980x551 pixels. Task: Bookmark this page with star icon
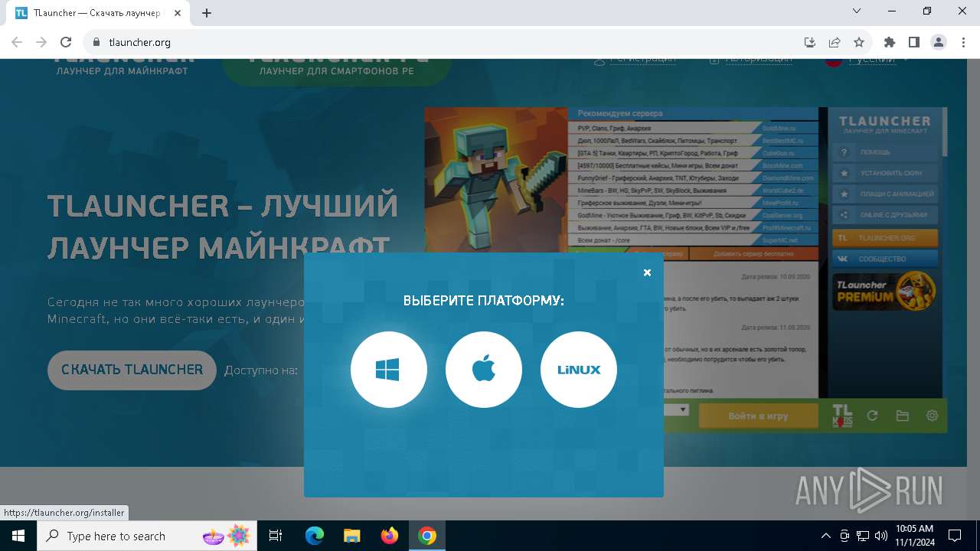coord(859,43)
